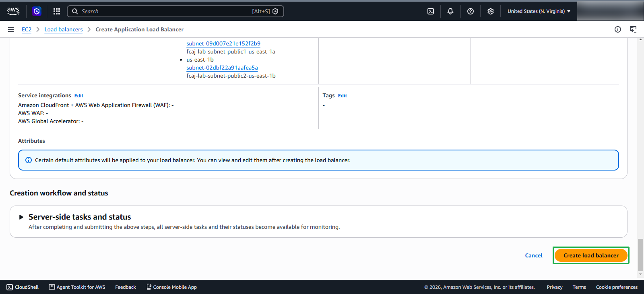Open the AWS console home logo
This screenshot has height=294, width=644.
[13, 11]
